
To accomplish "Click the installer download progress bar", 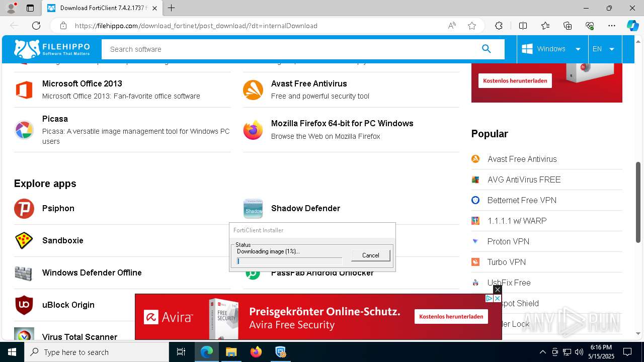I will pyautogui.click(x=289, y=261).
